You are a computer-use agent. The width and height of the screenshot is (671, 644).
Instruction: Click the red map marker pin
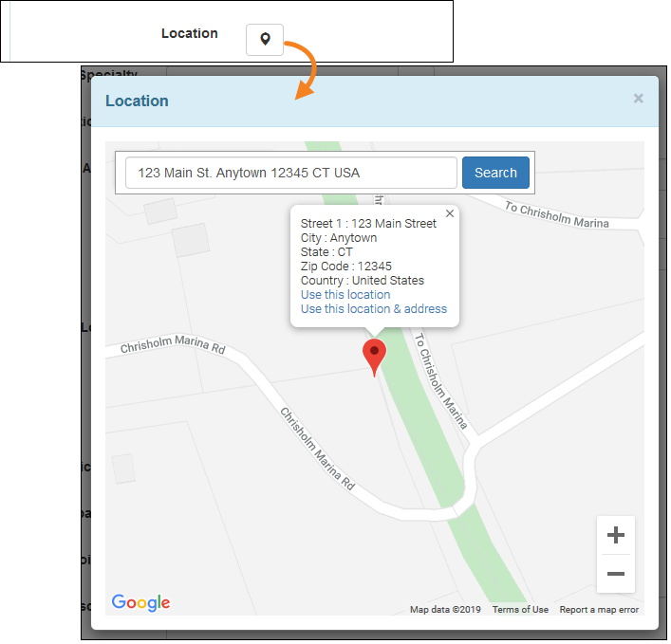pyautogui.click(x=375, y=355)
